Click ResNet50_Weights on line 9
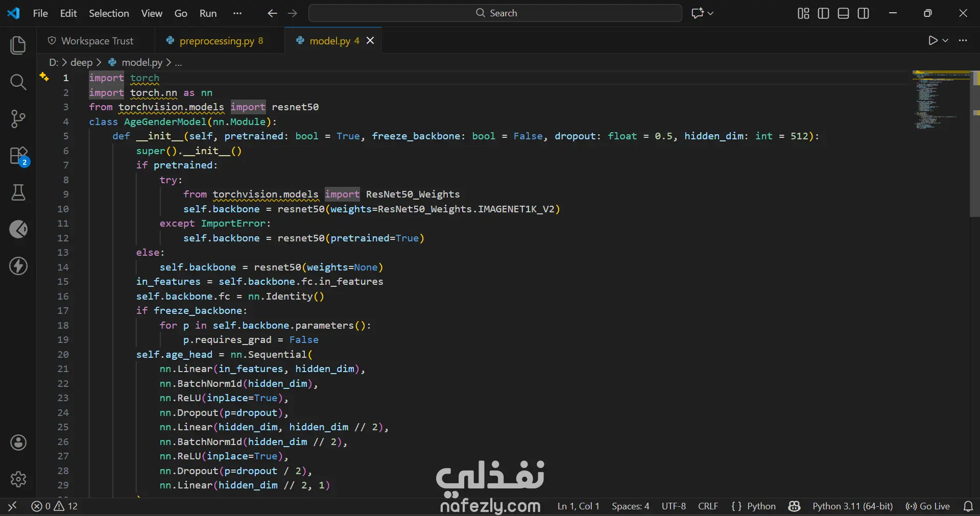 (413, 194)
